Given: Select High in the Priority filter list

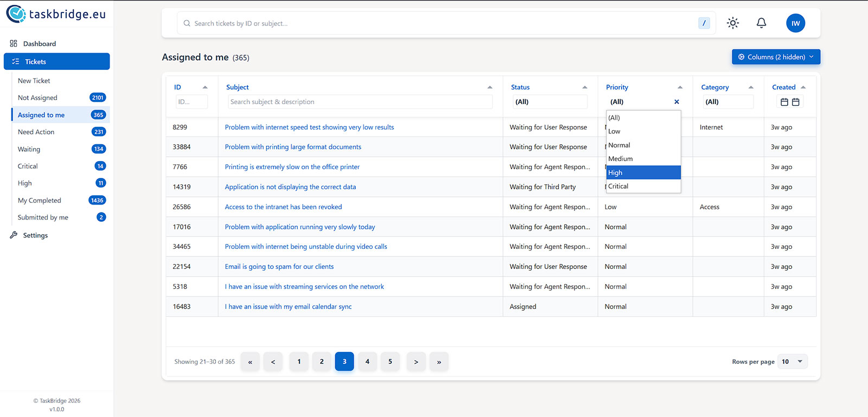Looking at the screenshot, I should (x=643, y=172).
